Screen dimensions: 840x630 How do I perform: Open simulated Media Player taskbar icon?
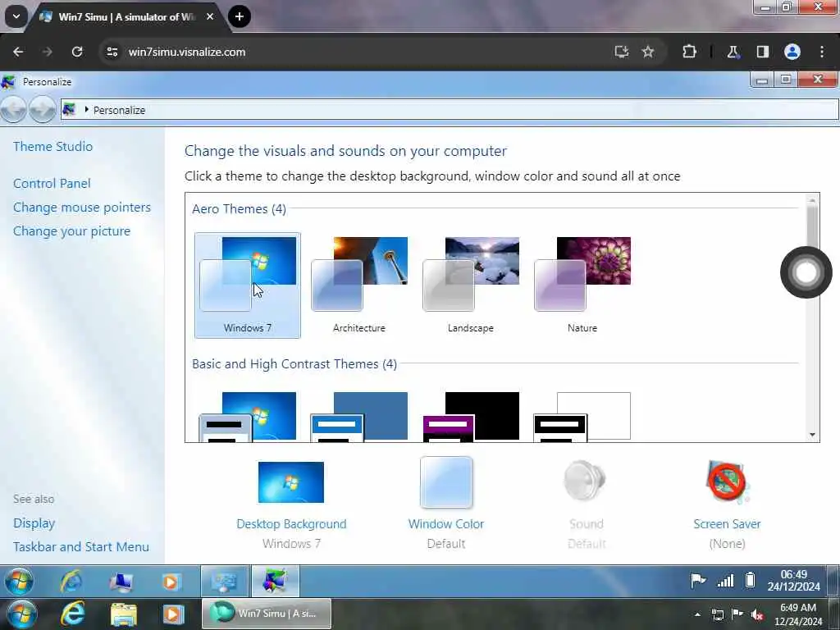coord(171,582)
